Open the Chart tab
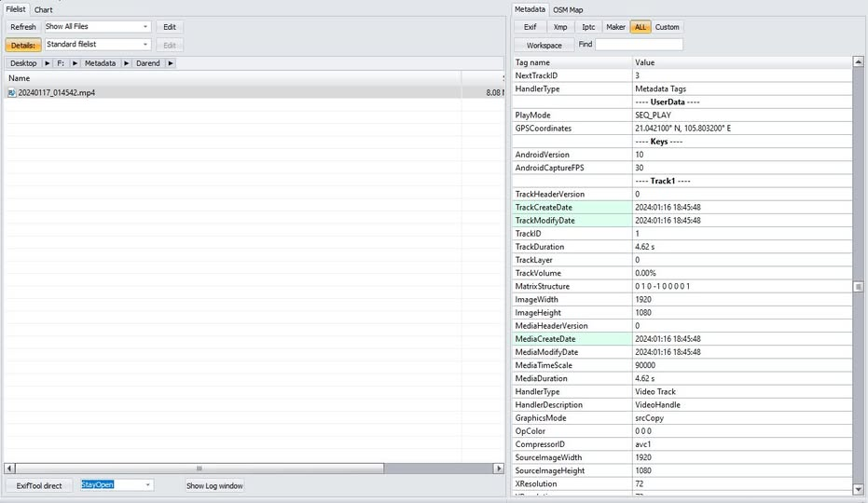Screen dimensions: 868x503 click(x=44, y=9)
